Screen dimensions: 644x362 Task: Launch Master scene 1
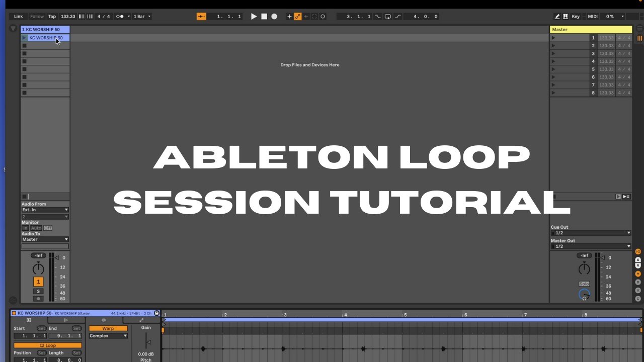click(553, 38)
